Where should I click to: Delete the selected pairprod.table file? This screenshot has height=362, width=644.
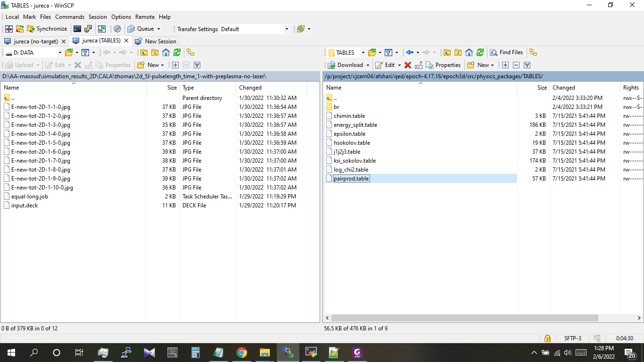pyautogui.click(x=407, y=65)
